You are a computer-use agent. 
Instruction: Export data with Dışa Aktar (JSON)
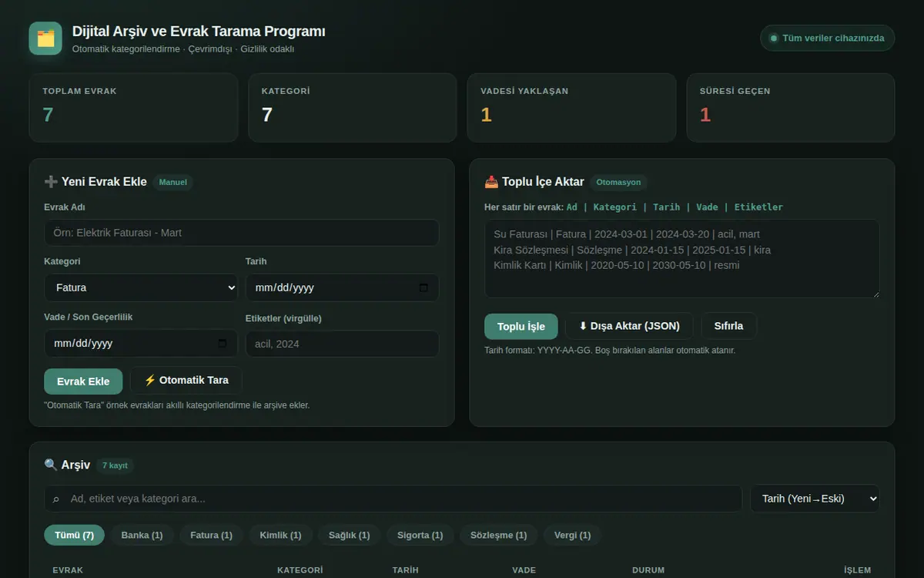[629, 326]
